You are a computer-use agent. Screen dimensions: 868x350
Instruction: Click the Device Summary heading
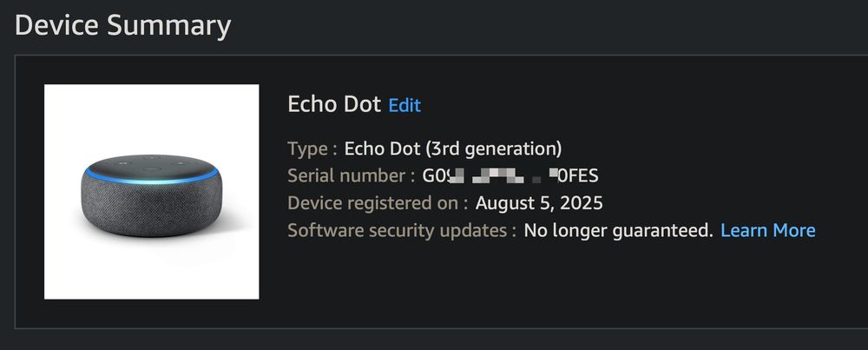[x=123, y=25]
